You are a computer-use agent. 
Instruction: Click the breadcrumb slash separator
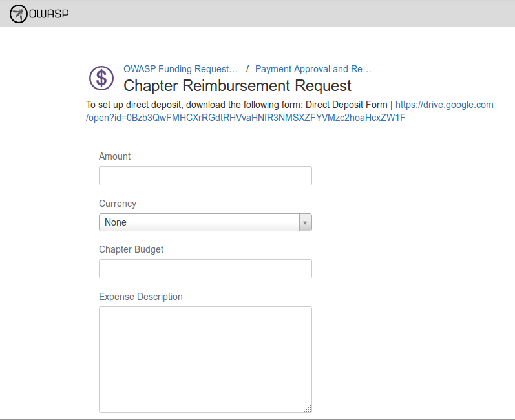247,69
